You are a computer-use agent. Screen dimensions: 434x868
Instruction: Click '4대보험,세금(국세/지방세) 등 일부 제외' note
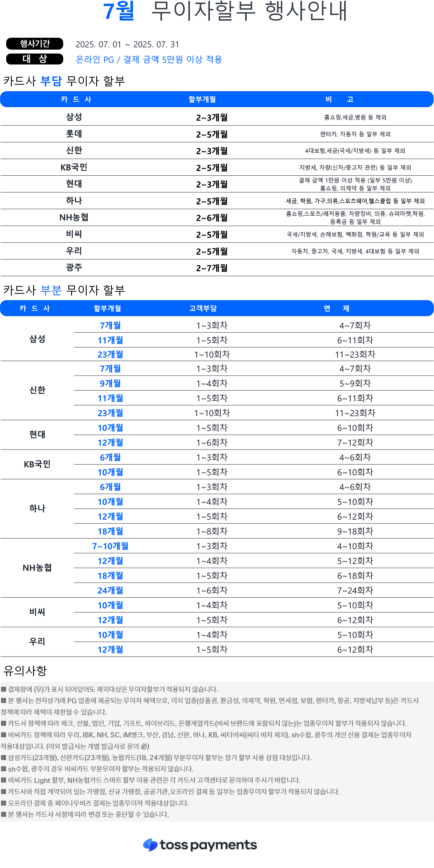355,151
